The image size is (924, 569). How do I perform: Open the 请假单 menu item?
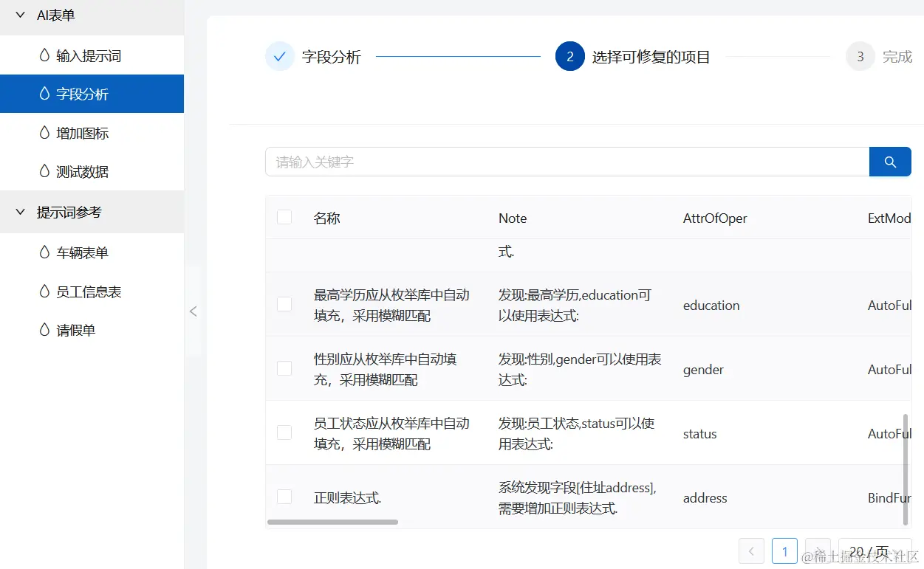pyautogui.click(x=92, y=330)
